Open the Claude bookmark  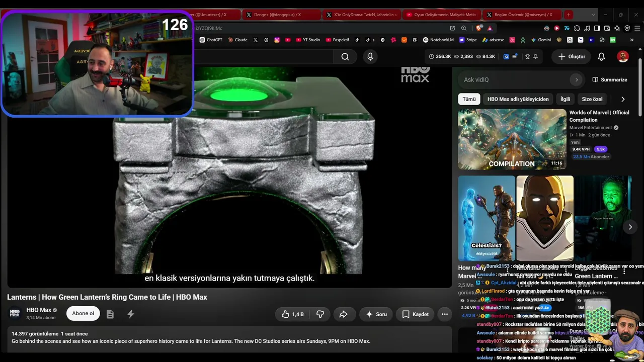237,40
